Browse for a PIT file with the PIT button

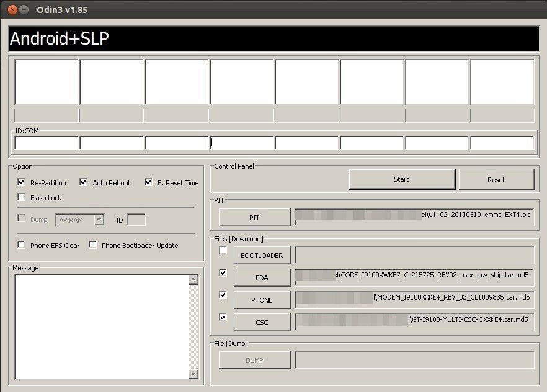(x=254, y=218)
